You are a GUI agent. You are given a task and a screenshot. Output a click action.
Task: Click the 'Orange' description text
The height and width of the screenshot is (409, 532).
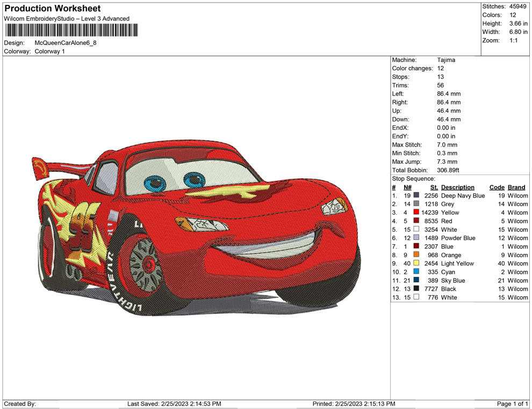(x=451, y=255)
